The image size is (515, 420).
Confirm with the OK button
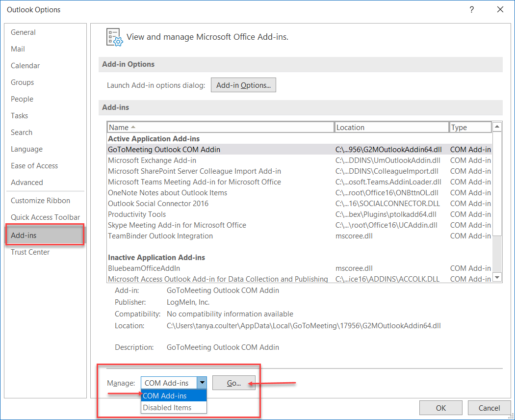pos(441,408)
